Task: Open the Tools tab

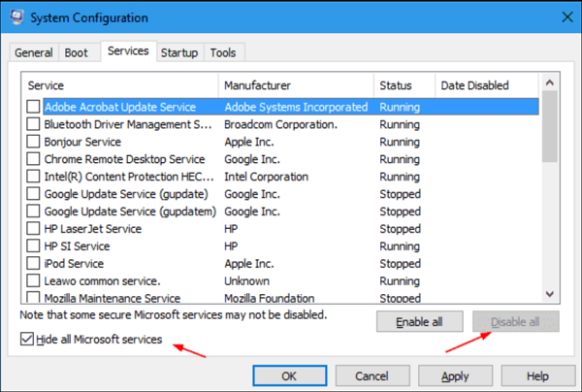Action: tap(222, 52)
